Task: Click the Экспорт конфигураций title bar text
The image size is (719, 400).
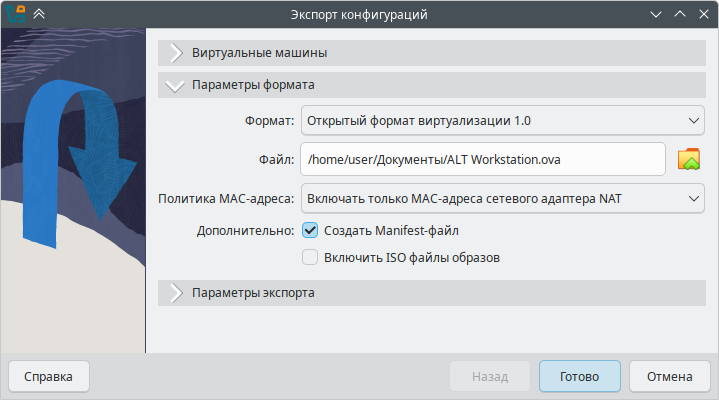Action: [x=359, y=14]
